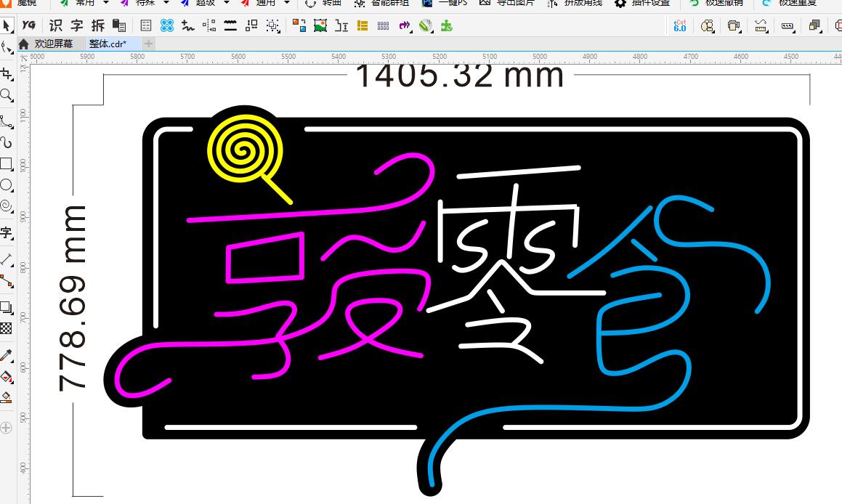Click the document page copy icon
This screenshot has height=504, width=842.
tap(119, 25)
